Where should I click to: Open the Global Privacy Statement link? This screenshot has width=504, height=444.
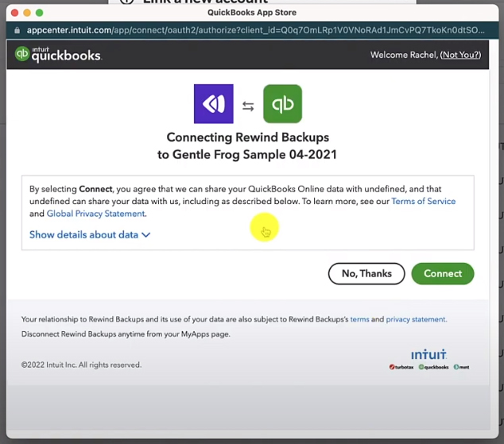coord(95,214)
